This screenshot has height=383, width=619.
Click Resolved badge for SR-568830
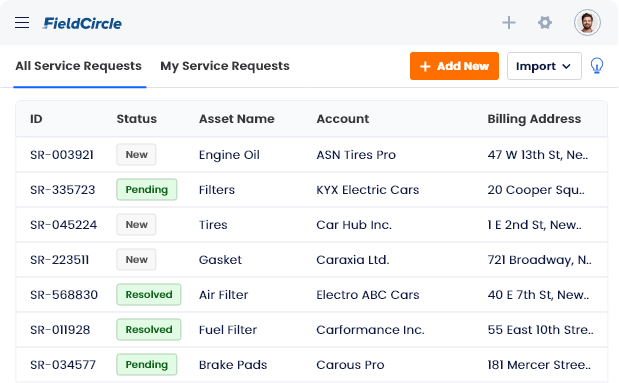pyautogui.click(x=148, y=295)
